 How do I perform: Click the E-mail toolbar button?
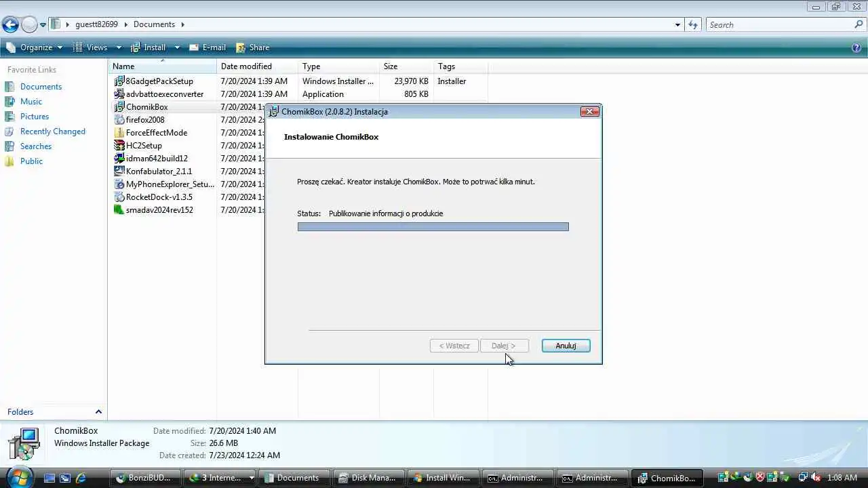point(207,47)
